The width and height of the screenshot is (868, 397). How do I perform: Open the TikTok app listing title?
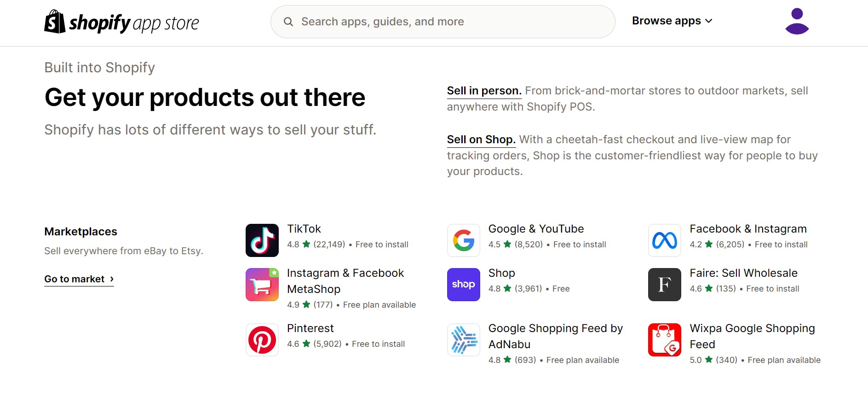pyautogui.click(x=304, y=228)
